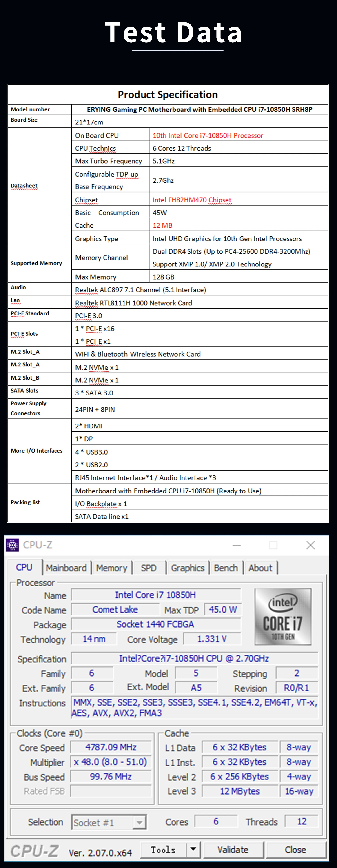Select the CPU tab
Screen dimensions: 337x868
point(24,567)
